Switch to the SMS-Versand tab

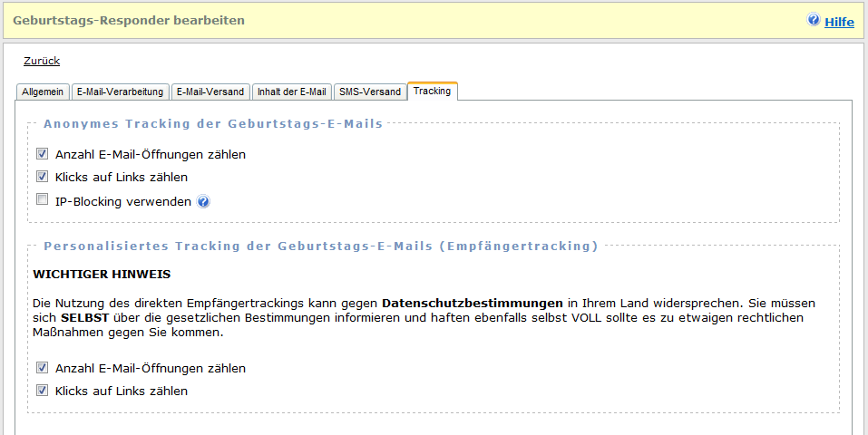tap(369, 92)
